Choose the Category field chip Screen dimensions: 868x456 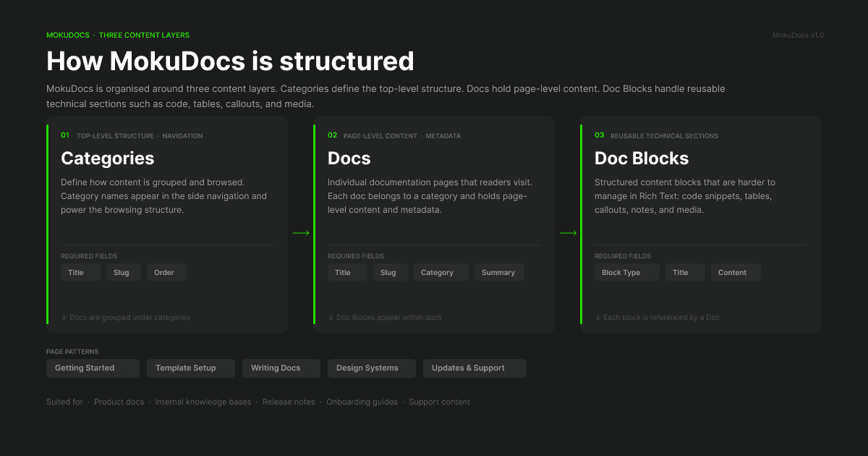pos(441,273)
